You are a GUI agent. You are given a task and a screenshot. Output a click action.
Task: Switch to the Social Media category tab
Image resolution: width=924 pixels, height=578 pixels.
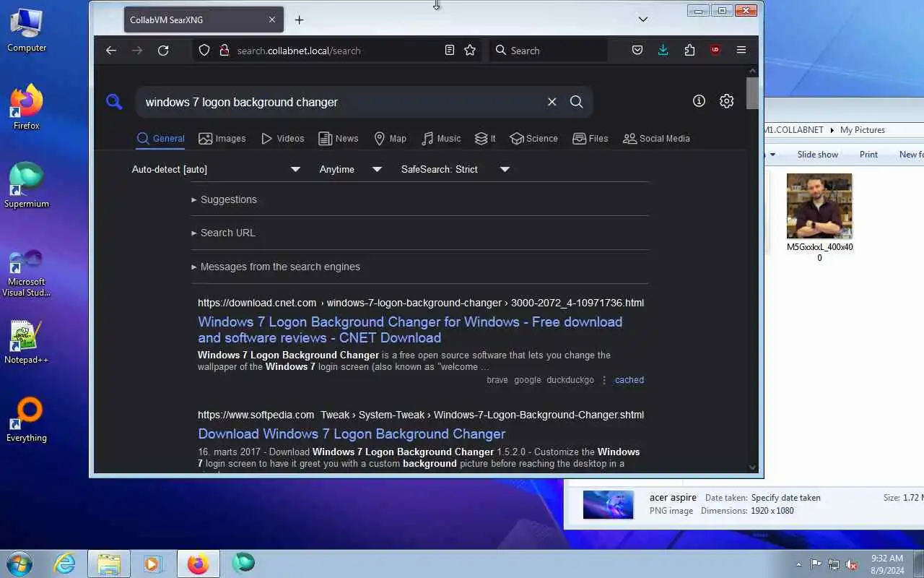click(x=656, y=139)
